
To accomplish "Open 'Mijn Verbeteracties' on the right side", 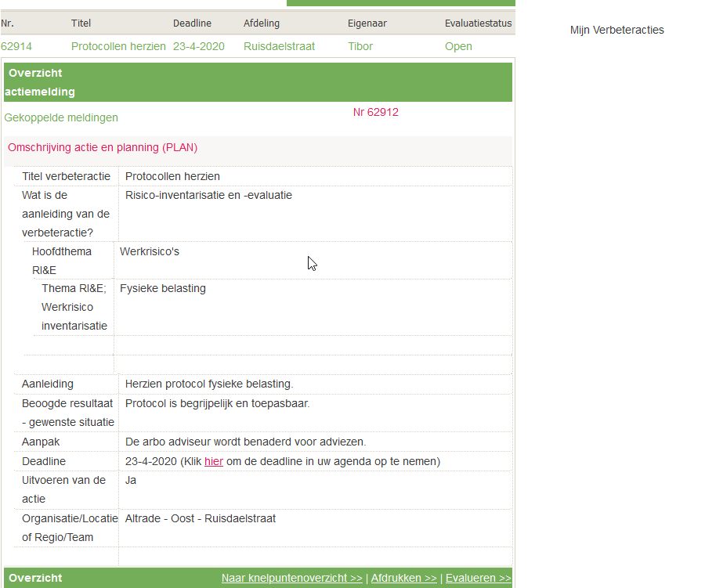I will tap(616, 30).
